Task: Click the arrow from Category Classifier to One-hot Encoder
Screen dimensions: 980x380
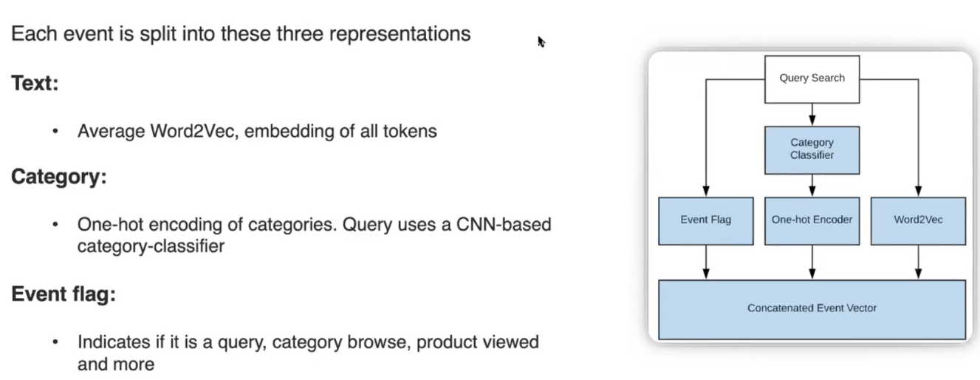Action: coord(812,185)
